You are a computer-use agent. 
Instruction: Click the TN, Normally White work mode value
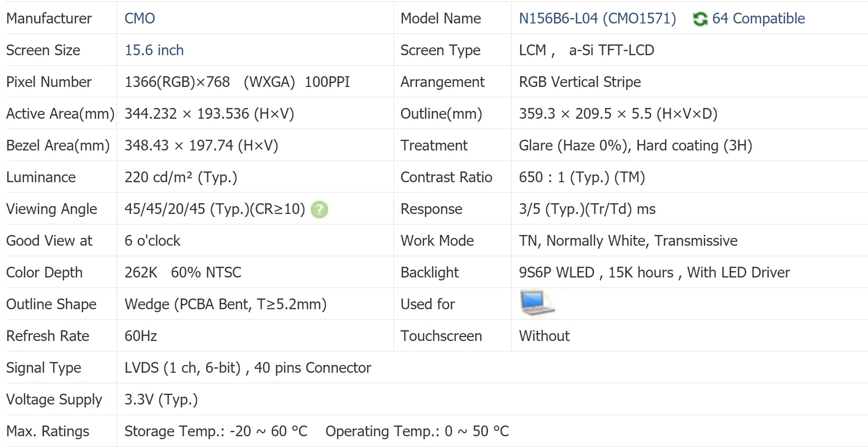coord(628,241)
